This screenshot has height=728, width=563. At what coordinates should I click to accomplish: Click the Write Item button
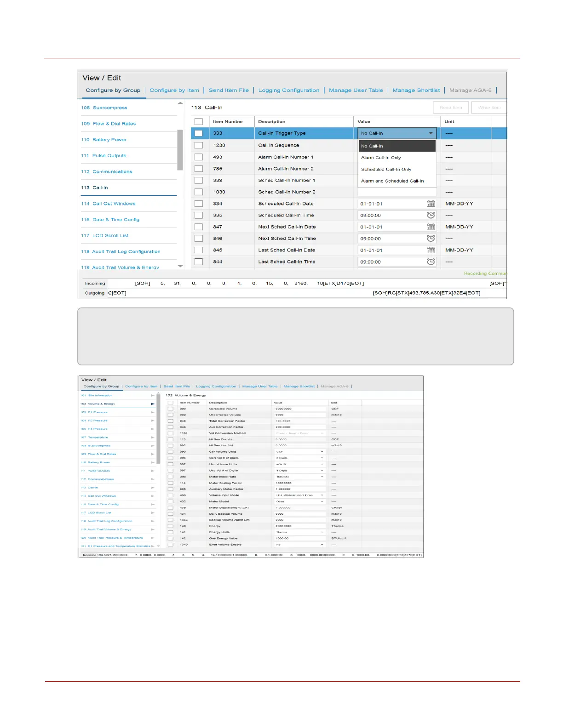(489, 108)
